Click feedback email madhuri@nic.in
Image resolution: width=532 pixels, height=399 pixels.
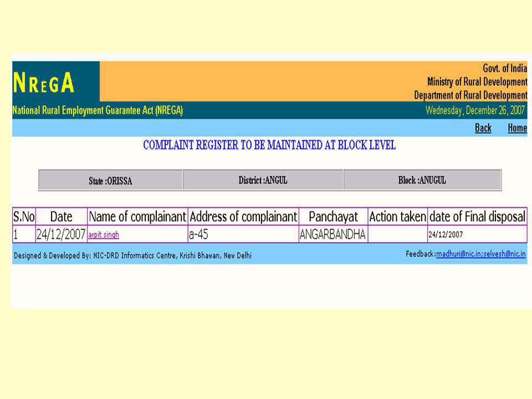(x=458, y=254)
